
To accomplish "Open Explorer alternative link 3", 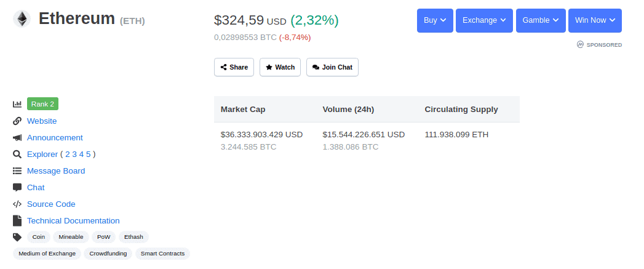I will pyautogui.click(x=74, y=155).
